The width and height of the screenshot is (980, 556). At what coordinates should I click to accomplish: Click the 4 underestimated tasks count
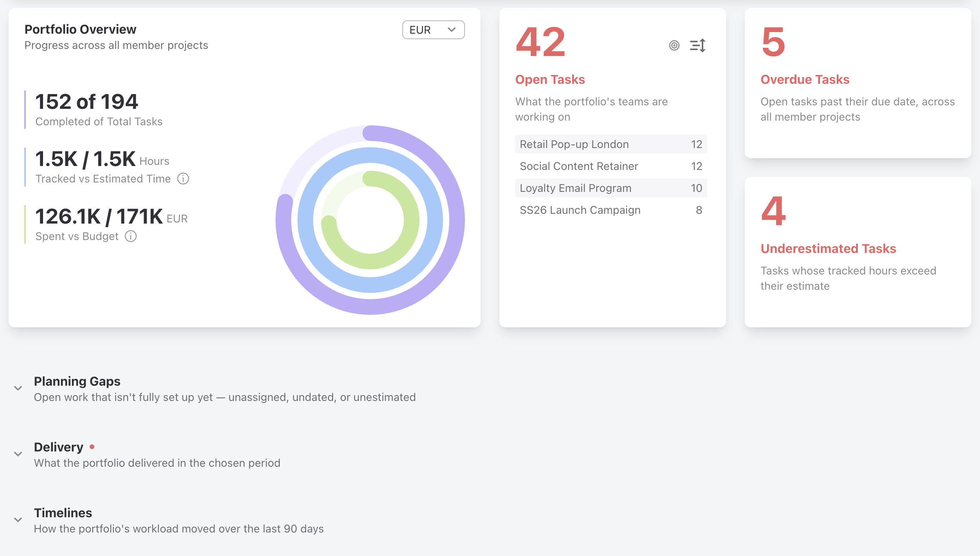coord(773,211)
